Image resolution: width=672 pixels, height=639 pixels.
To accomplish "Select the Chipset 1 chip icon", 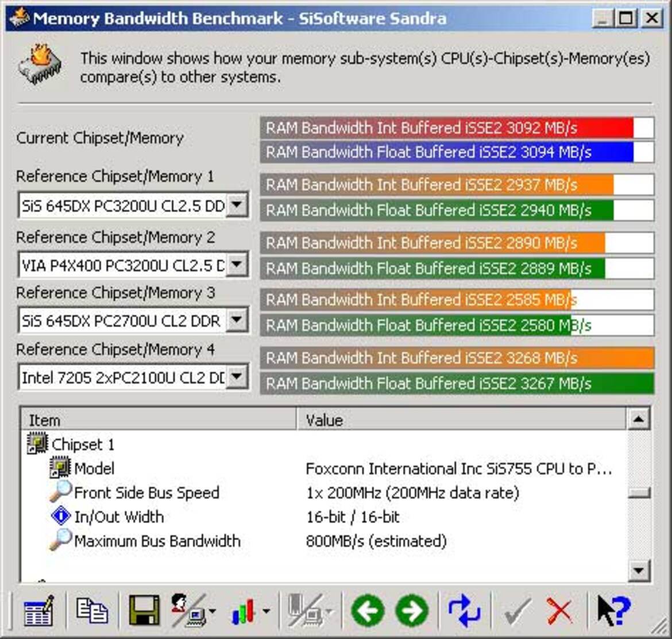I will [37, 443].
